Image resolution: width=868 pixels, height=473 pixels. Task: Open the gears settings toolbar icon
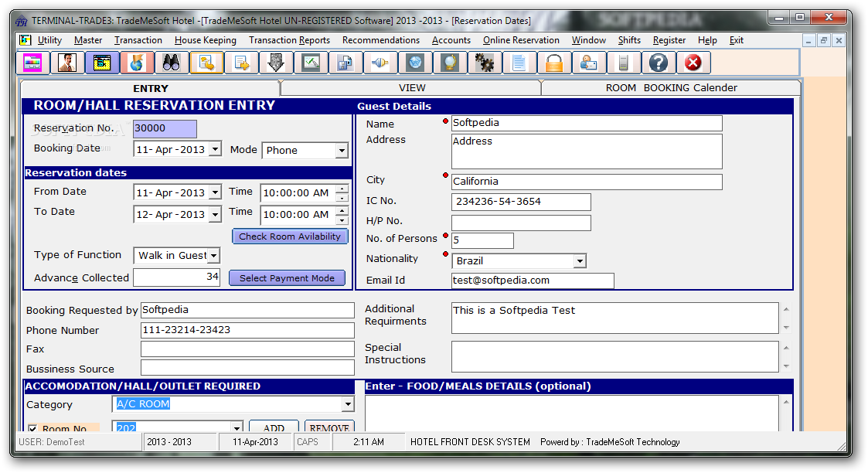[x=485, y=63]
